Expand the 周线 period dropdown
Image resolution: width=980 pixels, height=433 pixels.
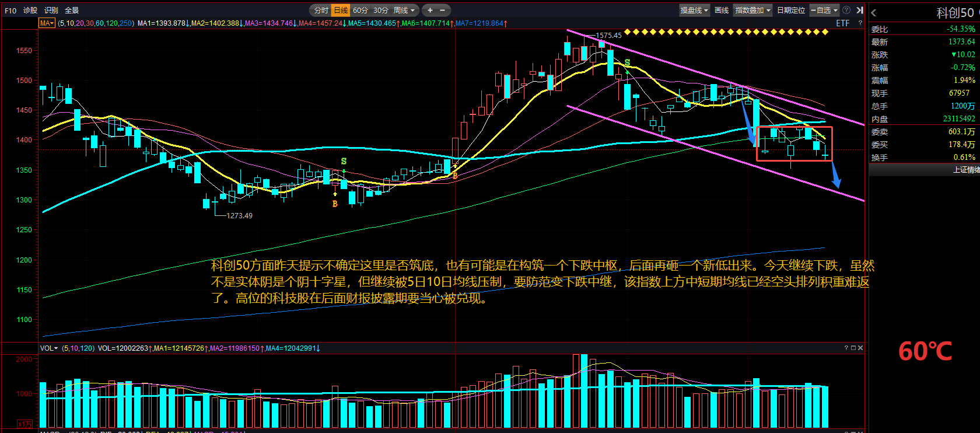click(404, 11)
